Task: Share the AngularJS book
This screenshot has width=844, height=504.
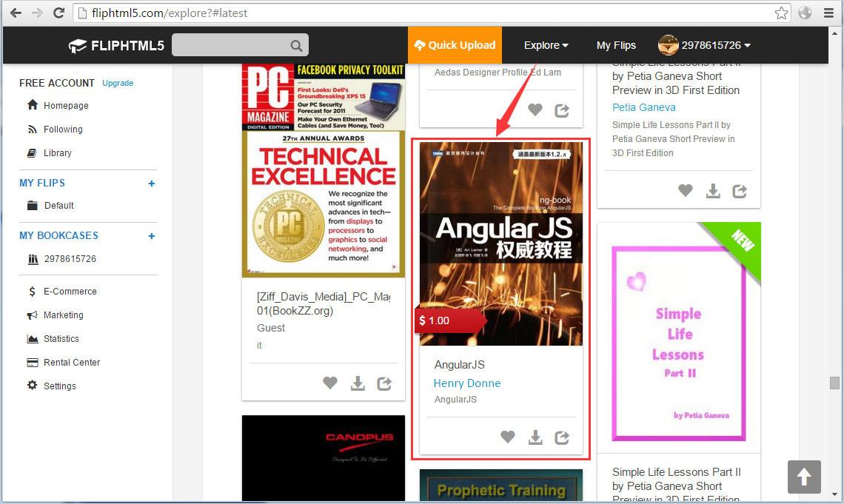Action: click(562, 437)
